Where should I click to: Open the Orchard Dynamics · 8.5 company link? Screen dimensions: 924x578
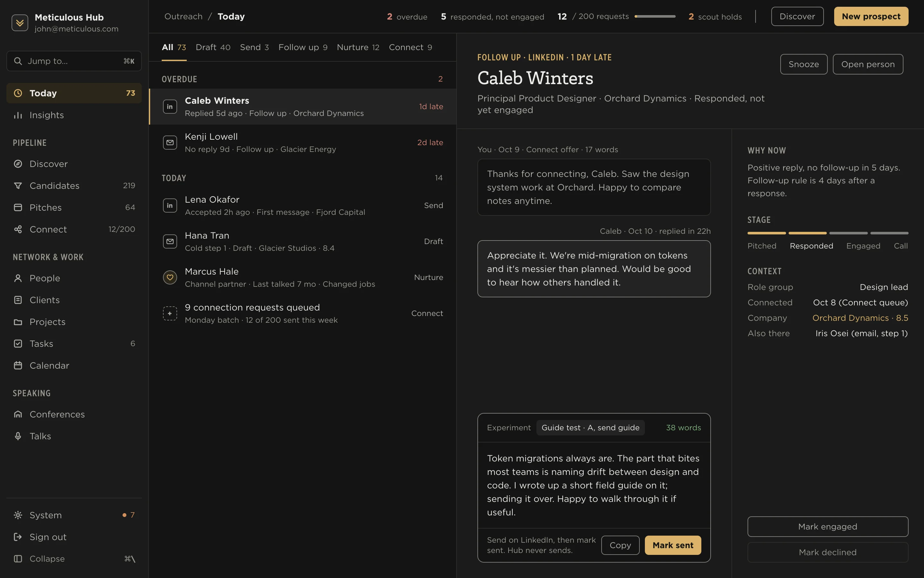pos(860,318)
